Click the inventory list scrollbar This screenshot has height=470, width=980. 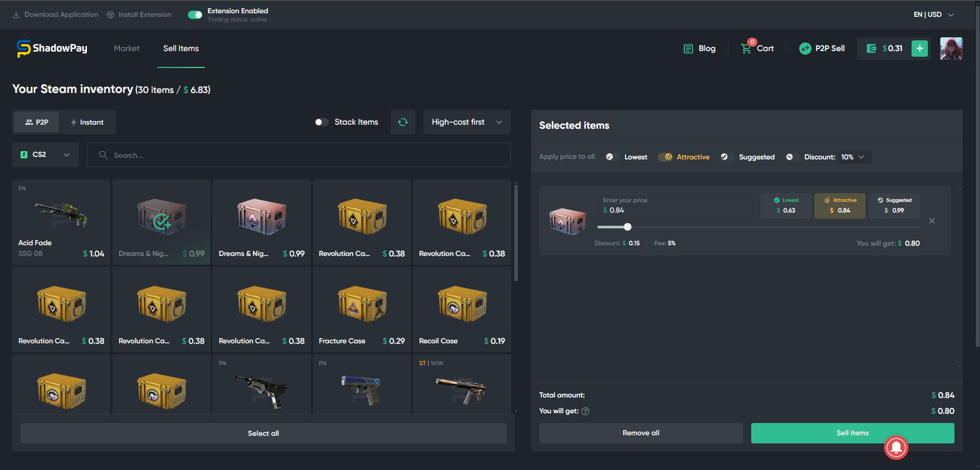(516, 233)
